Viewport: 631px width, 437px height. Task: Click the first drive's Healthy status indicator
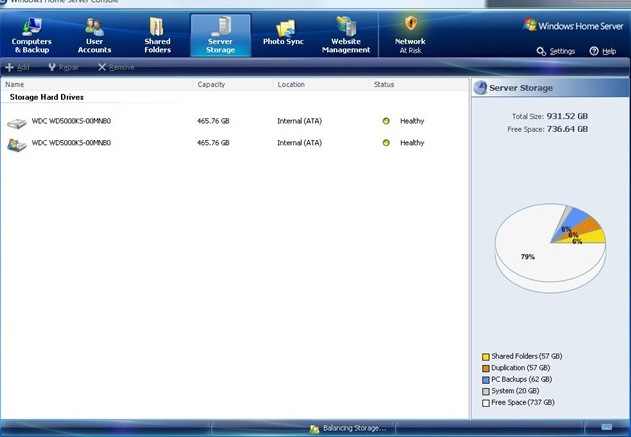click(x=386, y=121)
